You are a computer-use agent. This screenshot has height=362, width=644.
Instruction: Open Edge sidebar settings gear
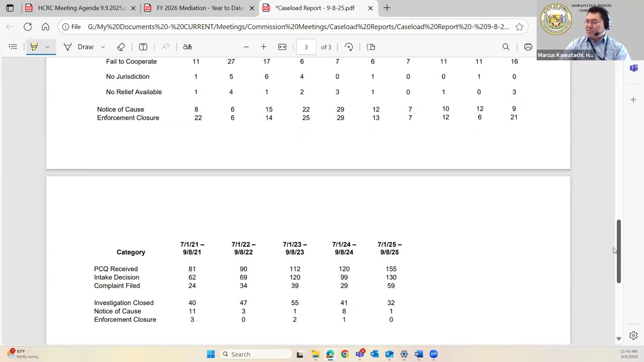633,335
